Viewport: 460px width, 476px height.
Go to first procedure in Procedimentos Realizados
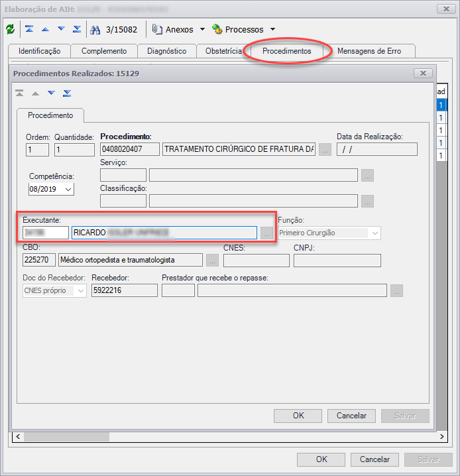coord(19,93)
